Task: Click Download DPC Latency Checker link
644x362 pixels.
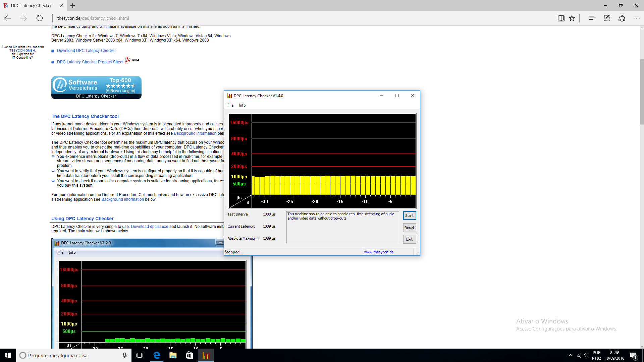Action: (86, 51)
